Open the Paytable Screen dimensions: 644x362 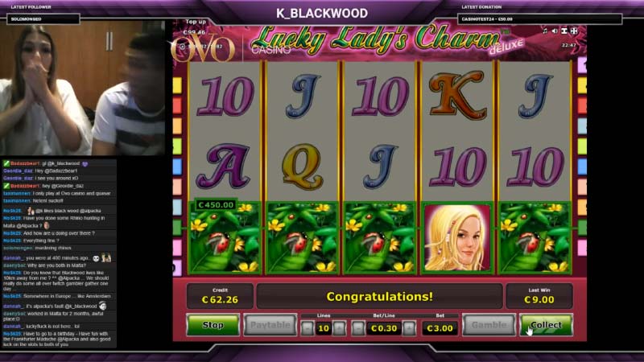(x=270, y=325)
